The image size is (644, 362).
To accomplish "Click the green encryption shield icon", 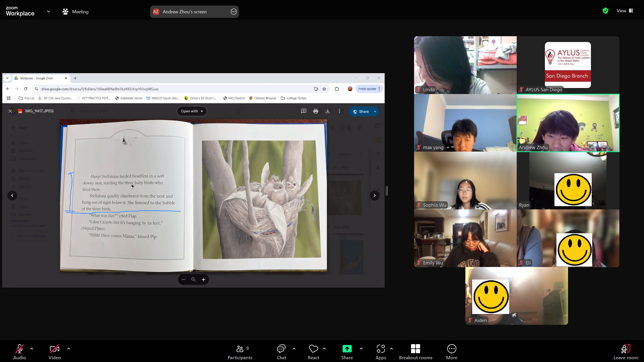I will (605, 11).
